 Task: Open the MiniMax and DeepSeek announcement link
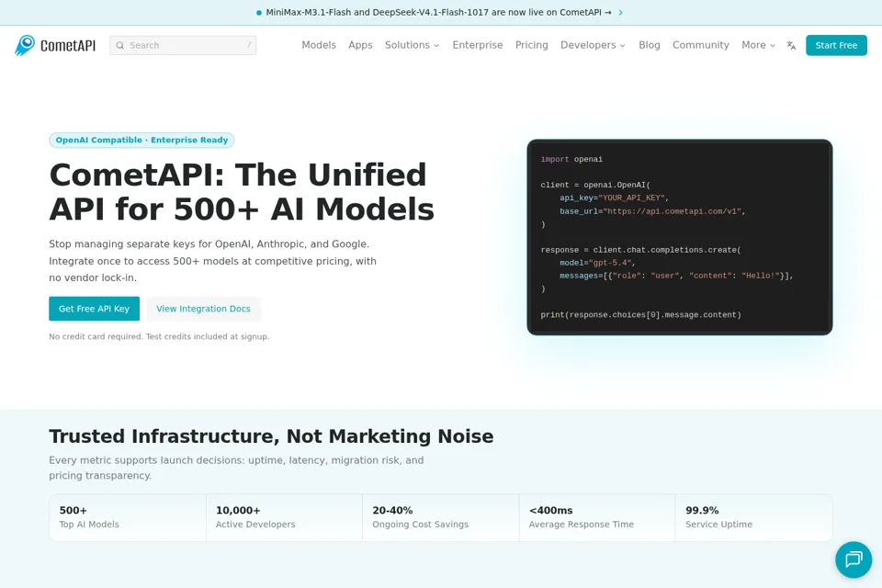(x=438, y=12)
